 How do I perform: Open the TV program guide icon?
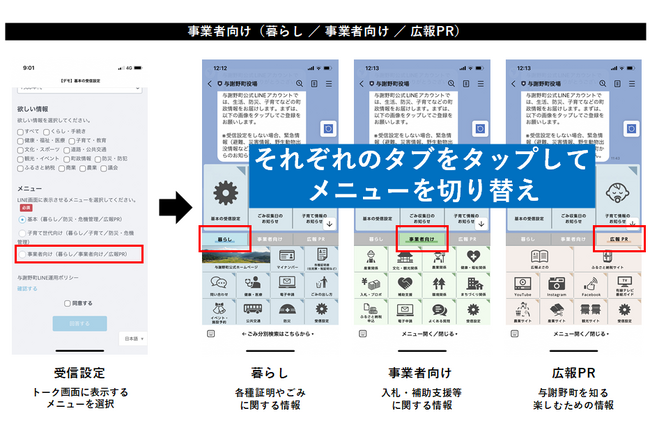click(625, 282)
